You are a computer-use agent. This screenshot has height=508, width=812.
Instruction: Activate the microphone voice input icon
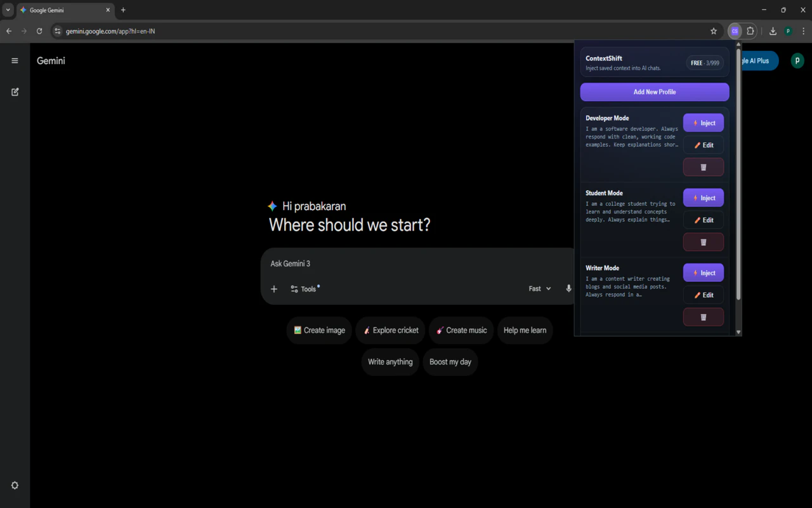[x=568, y=289]
